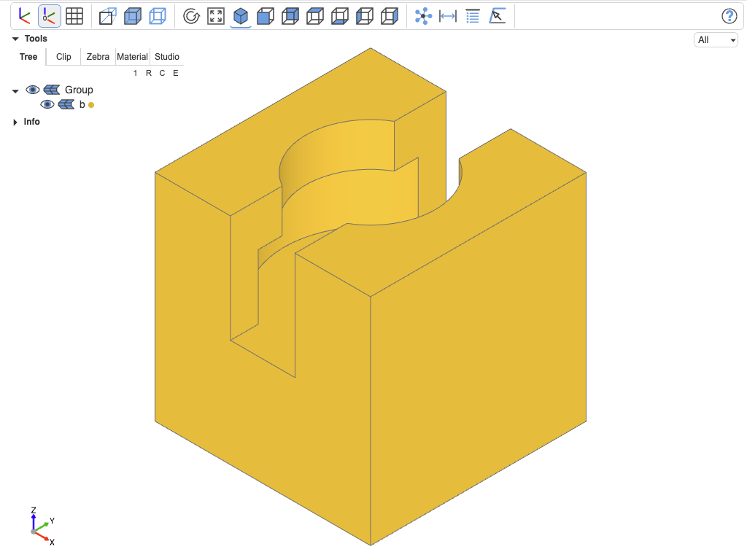Switch to left view cube icon
Viewport: 747px width, 560px height.
pos(365,16)
